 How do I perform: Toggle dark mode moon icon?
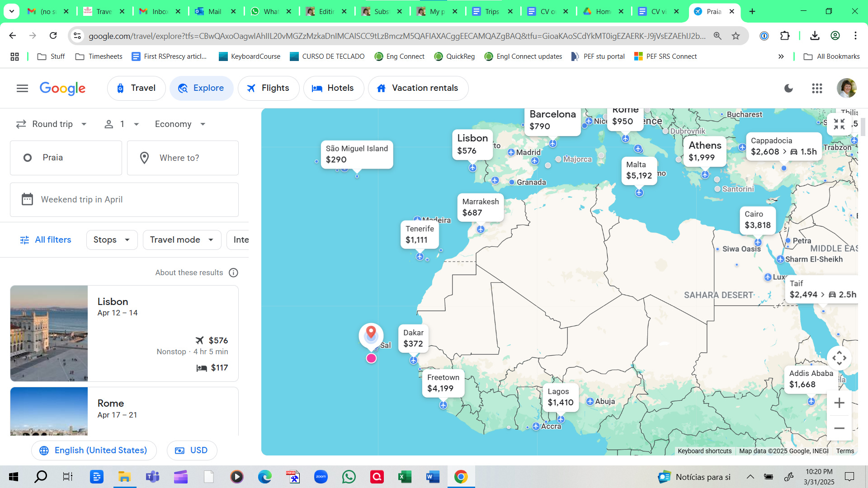pyautogui.click(x=788, y=88)
